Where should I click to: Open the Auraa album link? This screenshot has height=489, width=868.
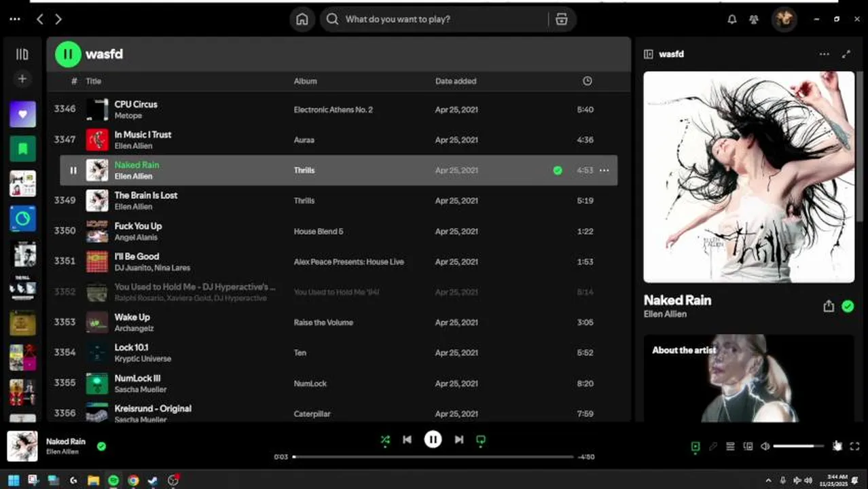coord(304,140)
